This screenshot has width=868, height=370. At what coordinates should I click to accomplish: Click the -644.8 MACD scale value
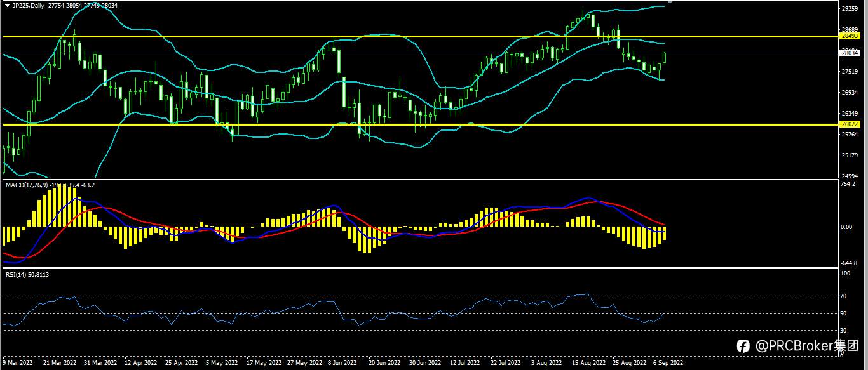(849, 263)
